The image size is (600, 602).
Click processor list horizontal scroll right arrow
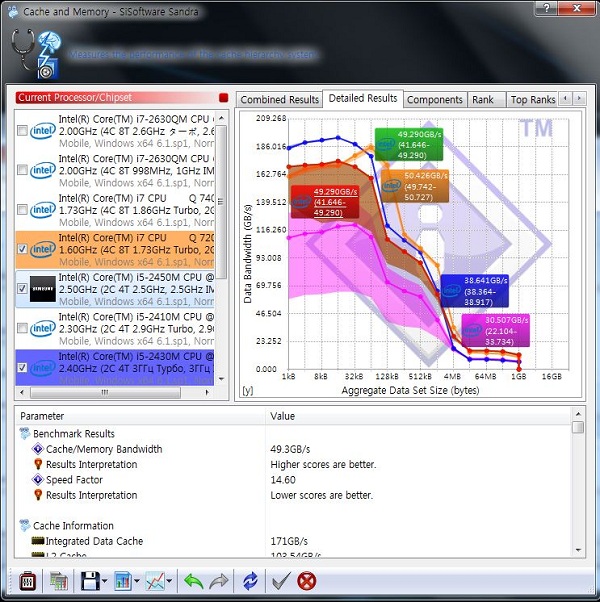click(x=207, y=392)
